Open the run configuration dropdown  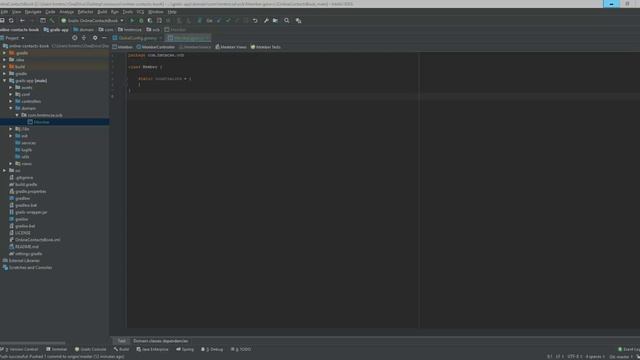(x=93, y=20)
